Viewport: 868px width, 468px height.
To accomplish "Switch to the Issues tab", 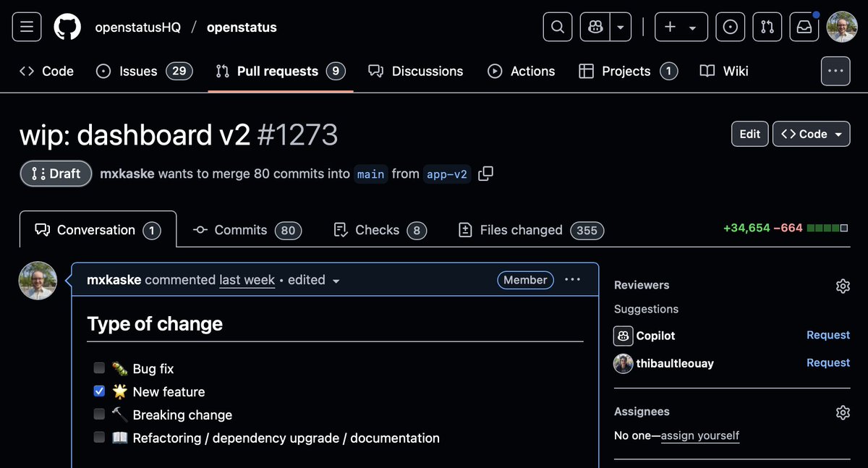I will [x=144, y=71].
